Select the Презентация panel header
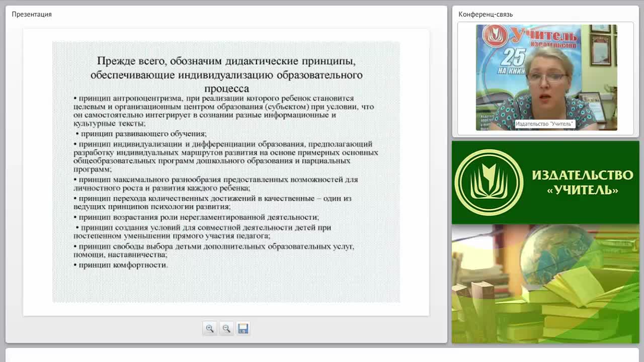 [x=32, y=14]
